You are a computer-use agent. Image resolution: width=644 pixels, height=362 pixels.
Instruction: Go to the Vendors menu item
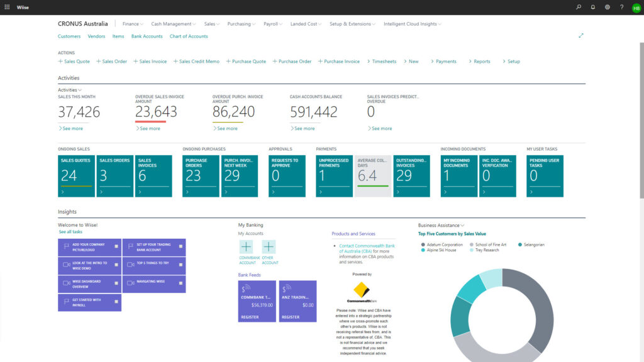coord(96,36)
